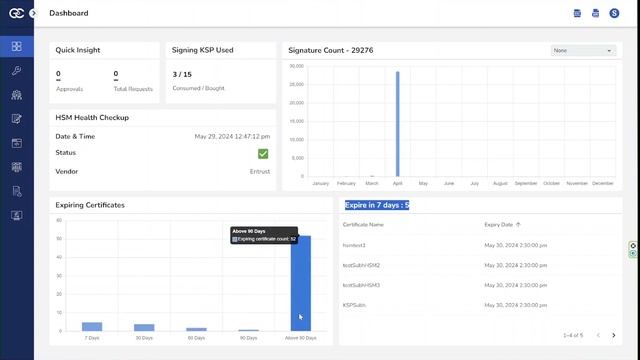
Task: Click the green HSM status checkmark
Action: pos(263,154)
